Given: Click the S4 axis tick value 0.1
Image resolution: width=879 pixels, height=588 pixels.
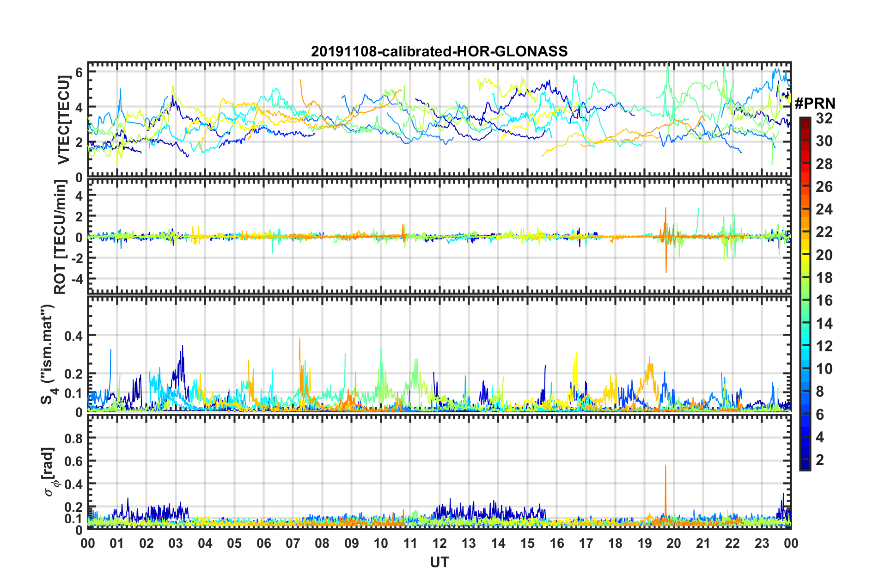Looking at the screenshot, I should click(73, 393).
